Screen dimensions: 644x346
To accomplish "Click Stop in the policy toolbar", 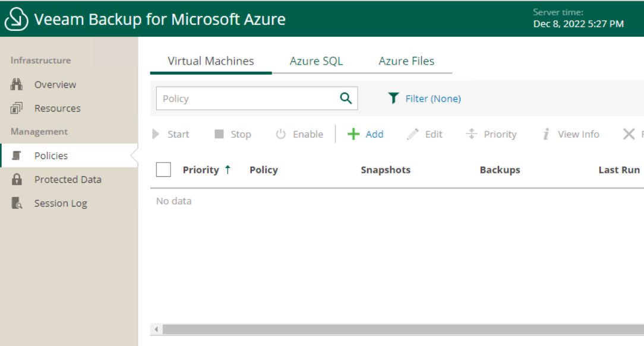I will tap(232, 134).
